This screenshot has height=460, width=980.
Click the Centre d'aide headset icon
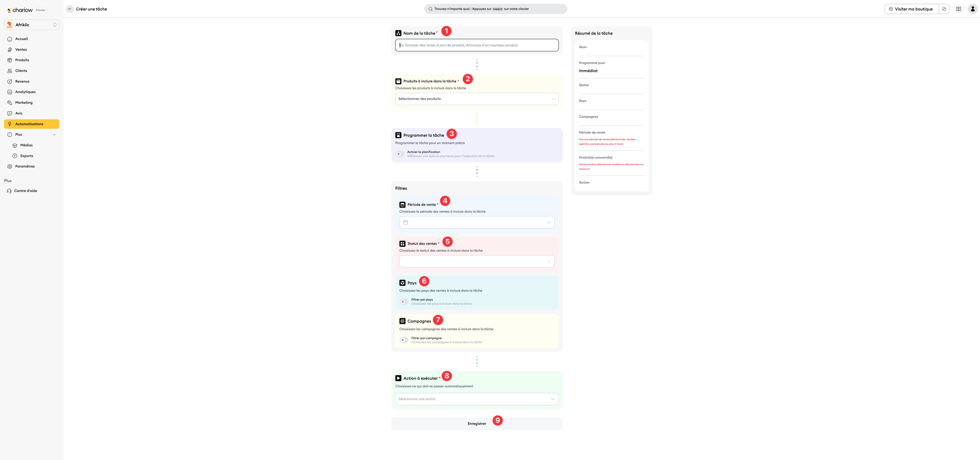[9, 191]
